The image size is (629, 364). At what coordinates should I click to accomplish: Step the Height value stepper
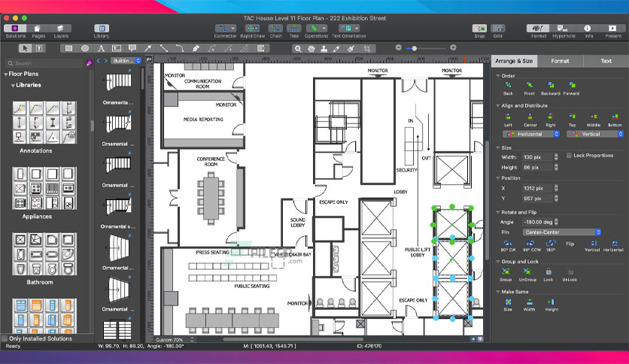(x=556, y=167)
